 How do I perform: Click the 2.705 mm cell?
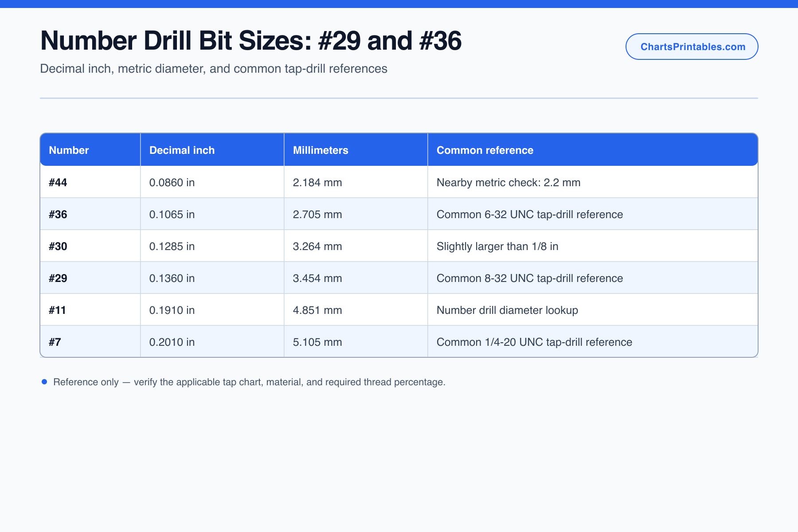[x=356, y=214]
